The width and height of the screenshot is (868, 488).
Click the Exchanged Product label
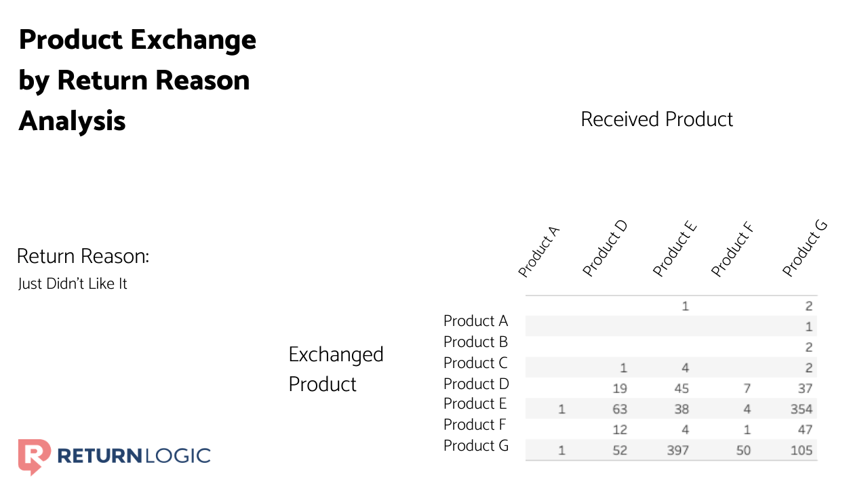336,369
